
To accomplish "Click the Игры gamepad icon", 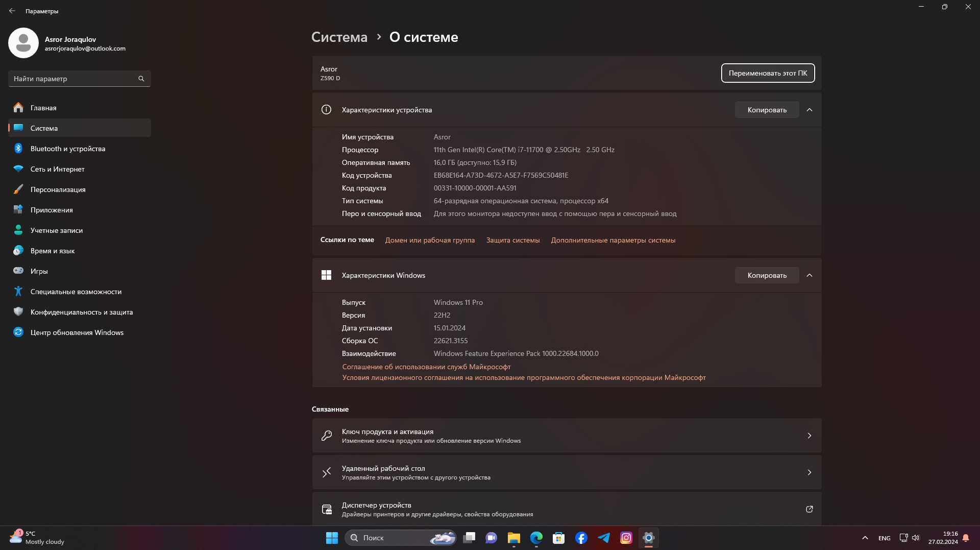I will pyautogui.click(x=18, y=271).
